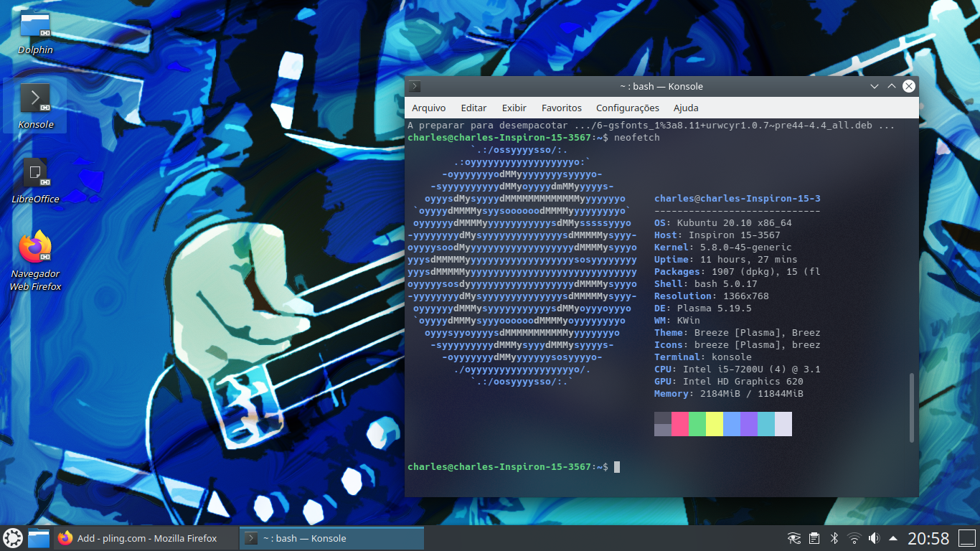
Task: Click the 'Uptime: 11 hours, 27 mins' line
Action: [726, 260]
